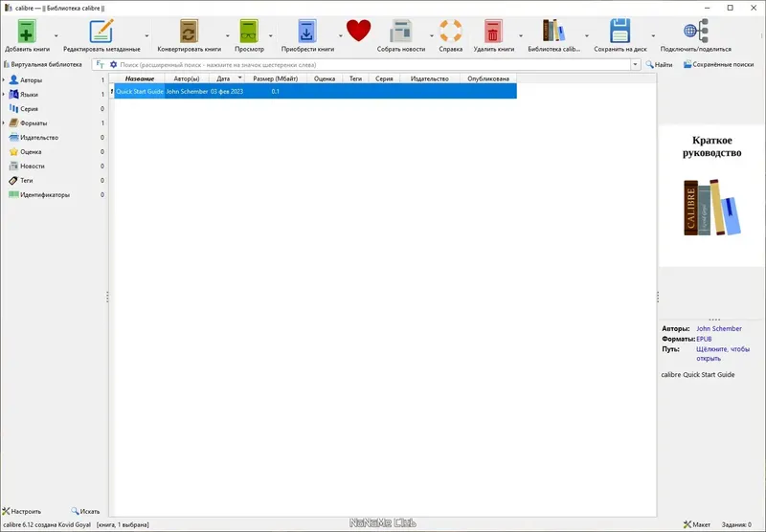
Task: Expand the Форматы tree item
Action: (x=4, y=123)
